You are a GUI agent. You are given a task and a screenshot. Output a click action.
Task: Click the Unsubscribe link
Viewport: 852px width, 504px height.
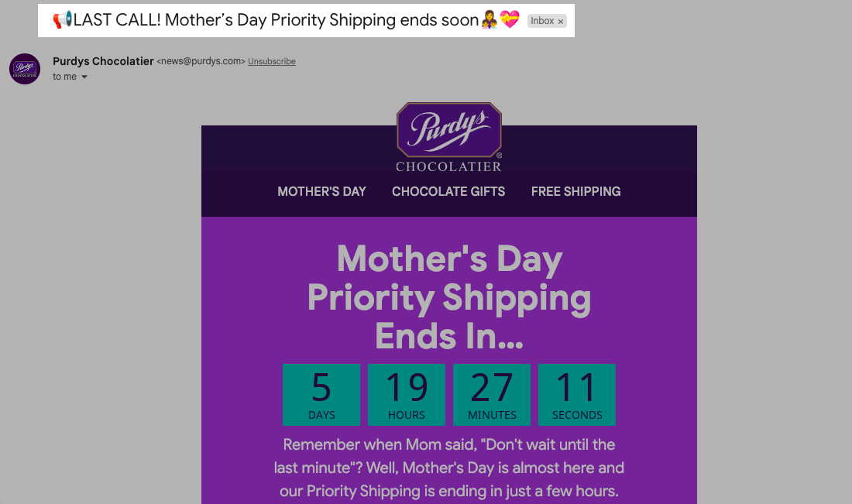[x=271, y=62]
